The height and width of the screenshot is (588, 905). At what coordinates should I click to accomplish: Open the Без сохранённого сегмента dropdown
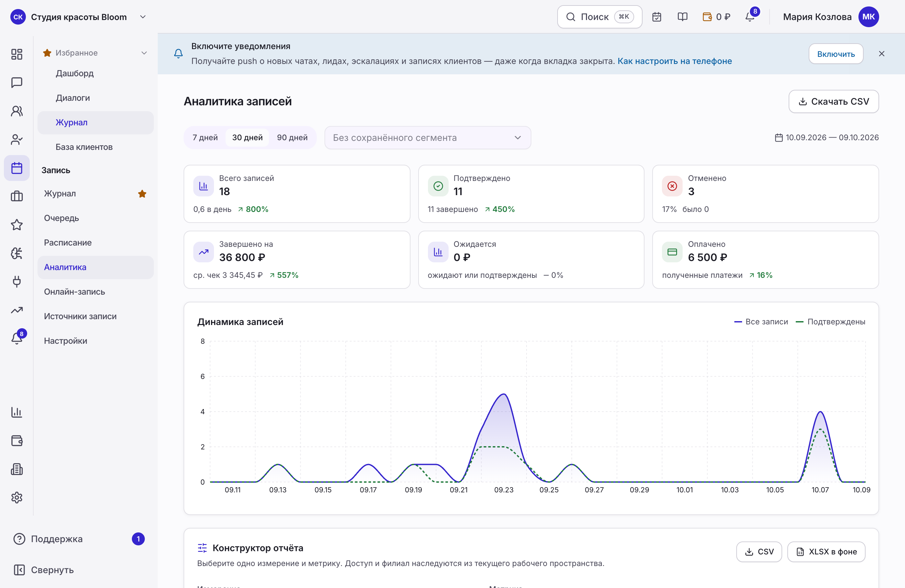click(x=427, y=138)
